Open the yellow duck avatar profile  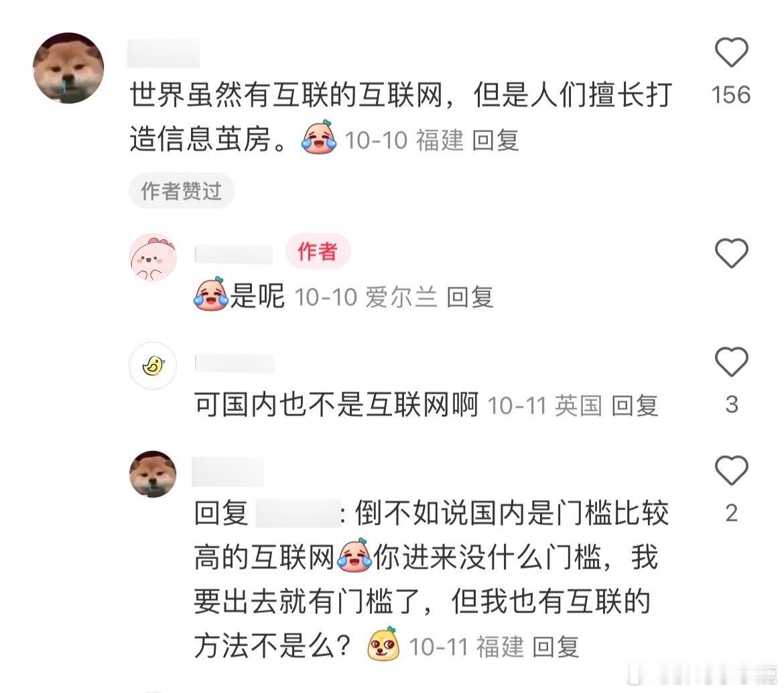tap(153, 366)
